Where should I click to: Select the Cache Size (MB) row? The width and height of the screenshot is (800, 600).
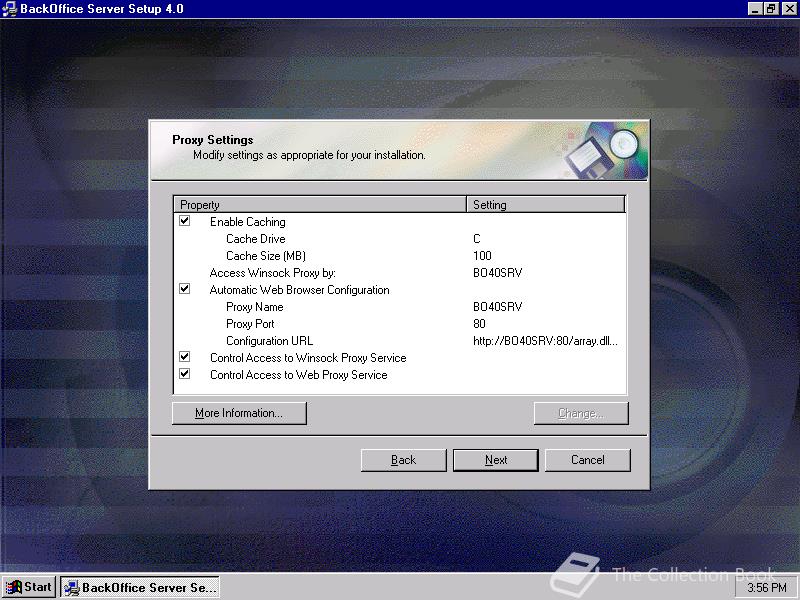pyautogui.click(x=400, y=256)
